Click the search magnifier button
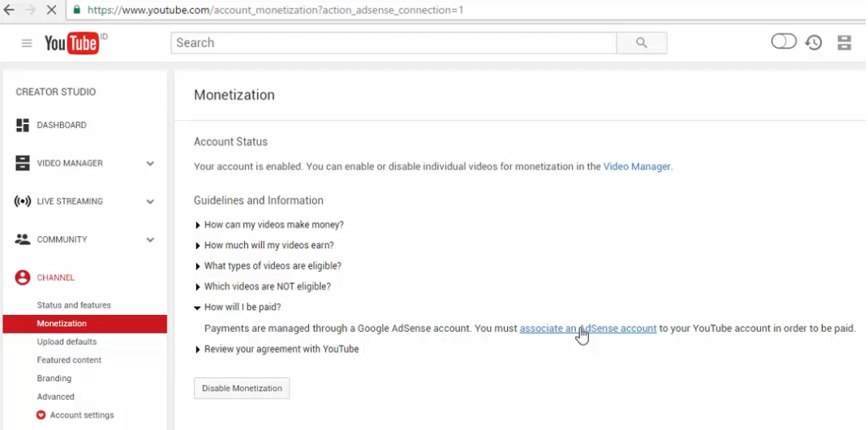Viewport: 868px width, 430px height. (642, 43)
